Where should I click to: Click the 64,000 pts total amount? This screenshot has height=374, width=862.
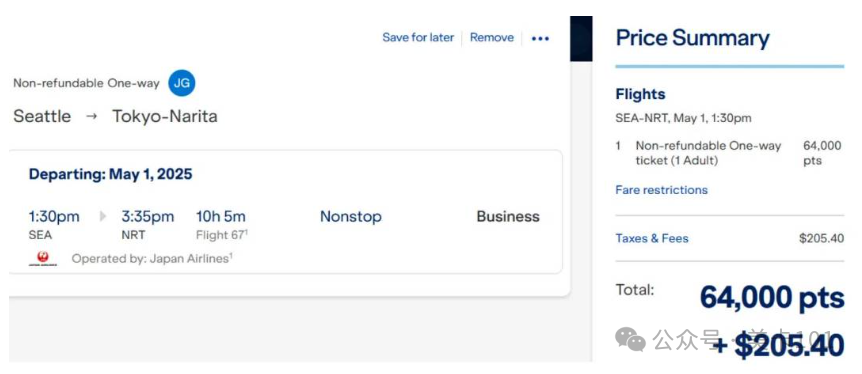tap(772, 298)
